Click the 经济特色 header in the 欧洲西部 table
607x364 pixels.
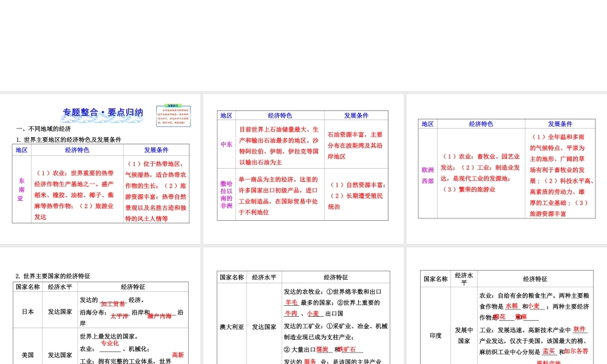(x=481, y=124)
